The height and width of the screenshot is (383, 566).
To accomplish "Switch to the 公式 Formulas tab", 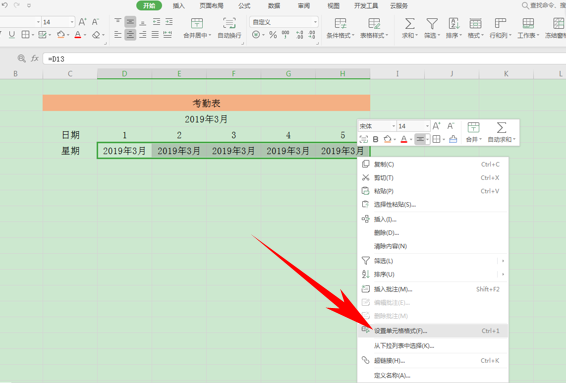I will coord(244,5).
